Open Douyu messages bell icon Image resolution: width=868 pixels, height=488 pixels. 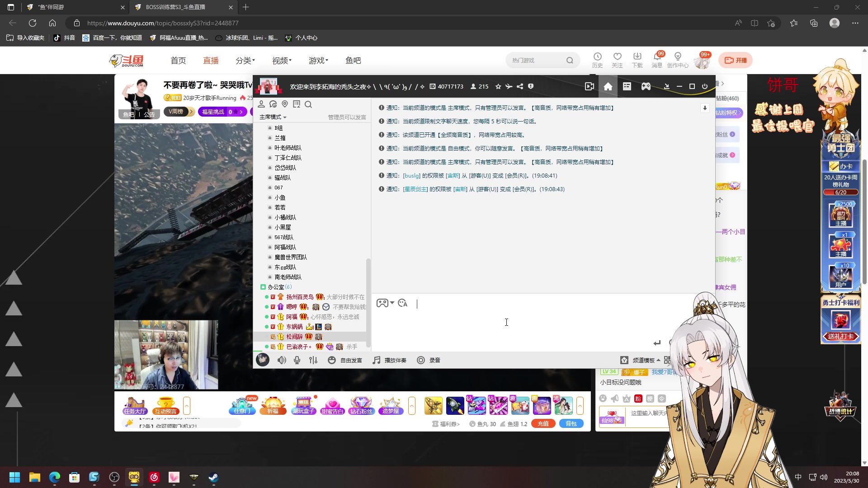(x=657, y=60)
